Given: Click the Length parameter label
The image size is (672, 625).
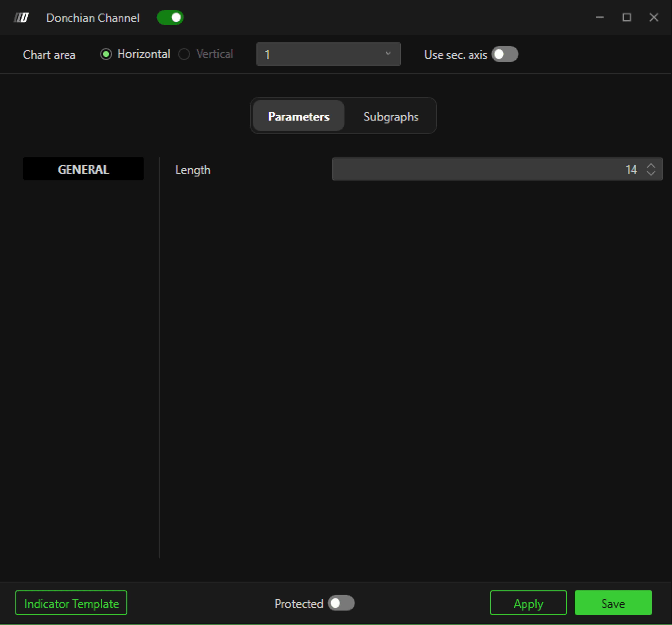Looking at the screenshot, I should click(193, 170).
